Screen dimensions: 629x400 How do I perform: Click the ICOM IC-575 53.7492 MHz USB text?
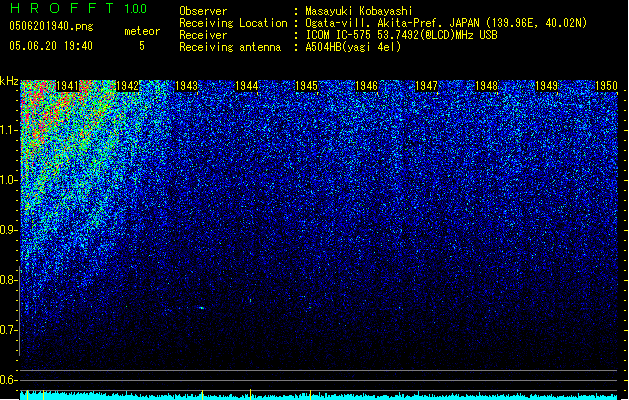(x=402, y=35)
